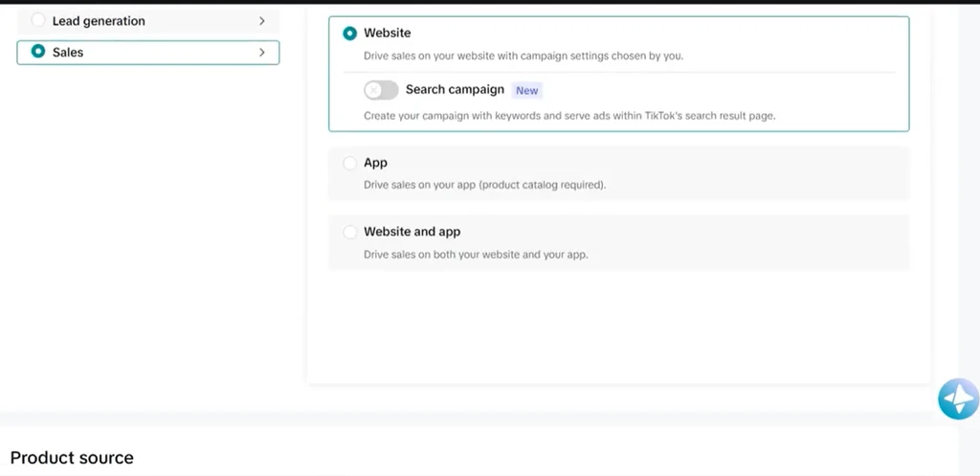Click 'Drive sales on your website' description
The width and height of the screenshot is (980, 476).
523,56
